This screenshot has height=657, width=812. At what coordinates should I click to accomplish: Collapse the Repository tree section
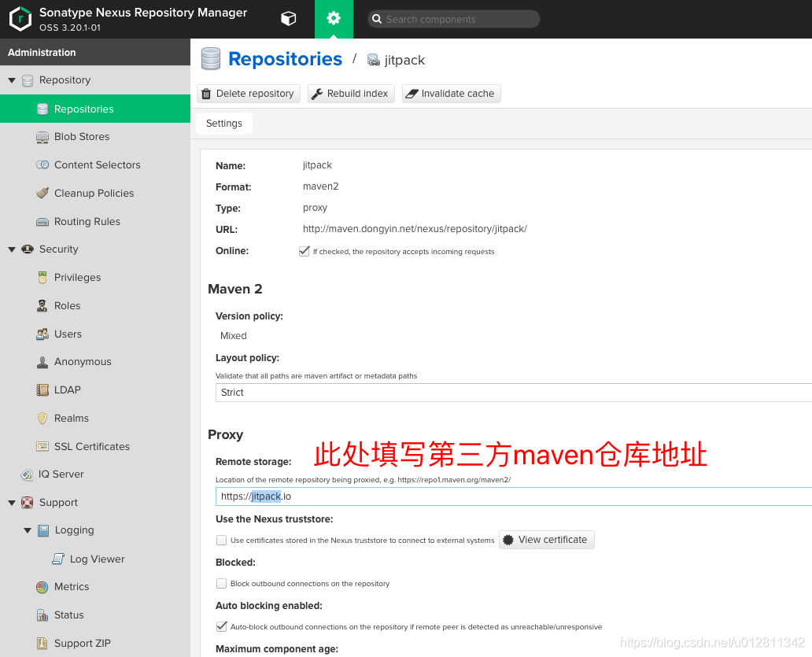(12, 80)
